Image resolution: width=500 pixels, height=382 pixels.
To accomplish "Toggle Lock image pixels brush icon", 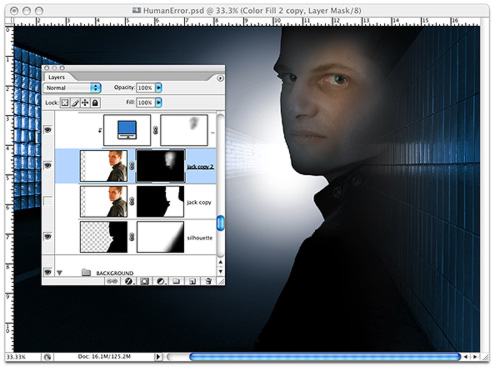I will 75,103.
